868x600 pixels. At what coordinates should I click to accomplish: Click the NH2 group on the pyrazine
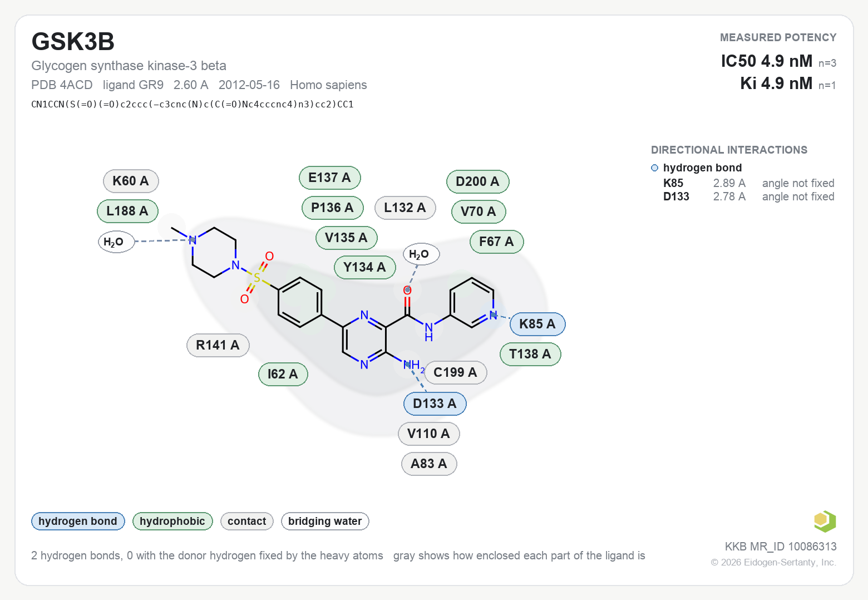click(414, 366)
